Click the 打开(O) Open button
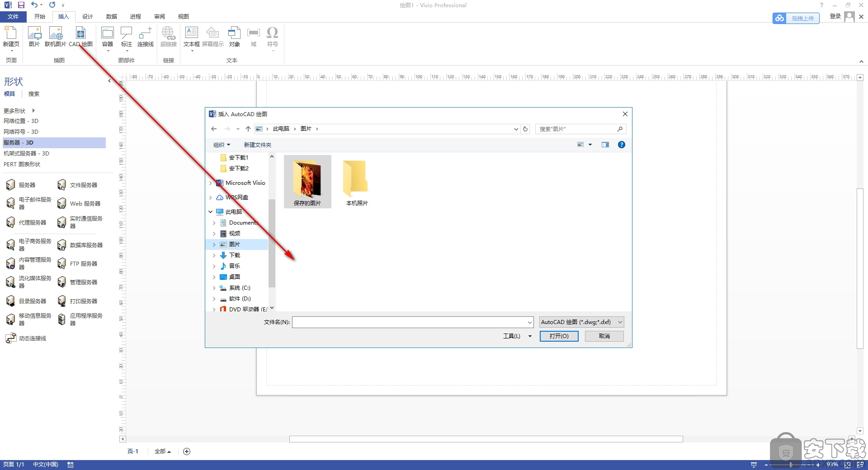 point(559,336)
